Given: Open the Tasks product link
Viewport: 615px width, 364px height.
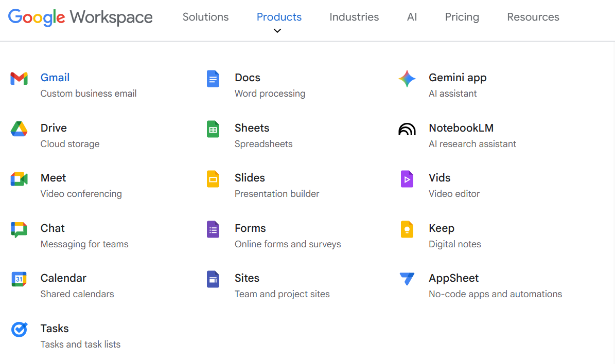Looking at the screenshot, I should pyautogui.click(x=55, y=329).
